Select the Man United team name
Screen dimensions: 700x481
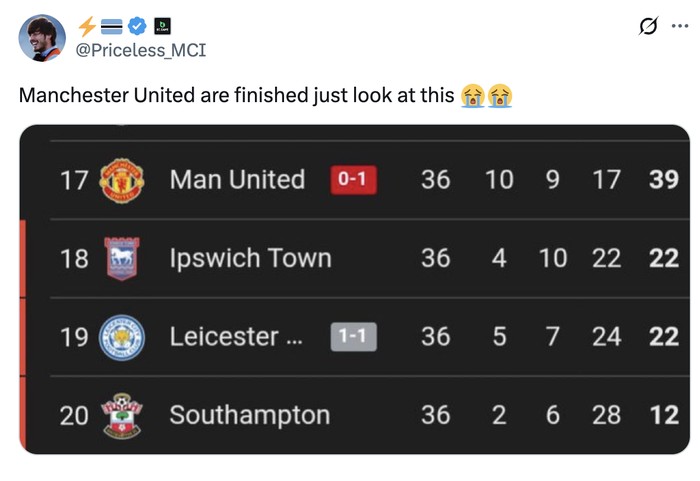point(237,180)
